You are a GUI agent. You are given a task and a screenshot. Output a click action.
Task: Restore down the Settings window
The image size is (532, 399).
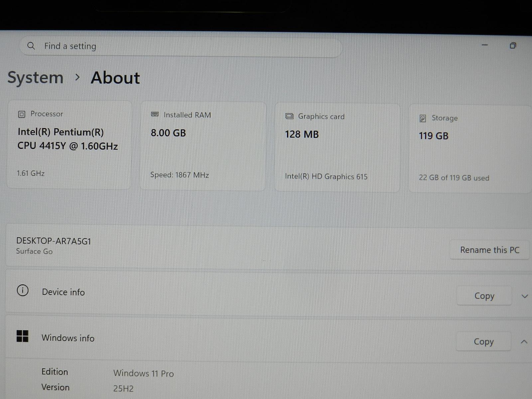(x=513, y=46)
